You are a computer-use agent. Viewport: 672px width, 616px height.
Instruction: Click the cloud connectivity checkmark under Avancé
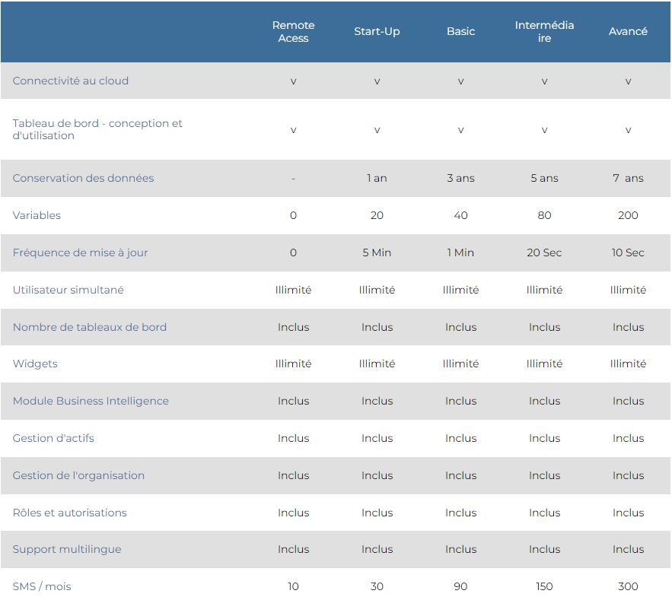tap(628, 81)
